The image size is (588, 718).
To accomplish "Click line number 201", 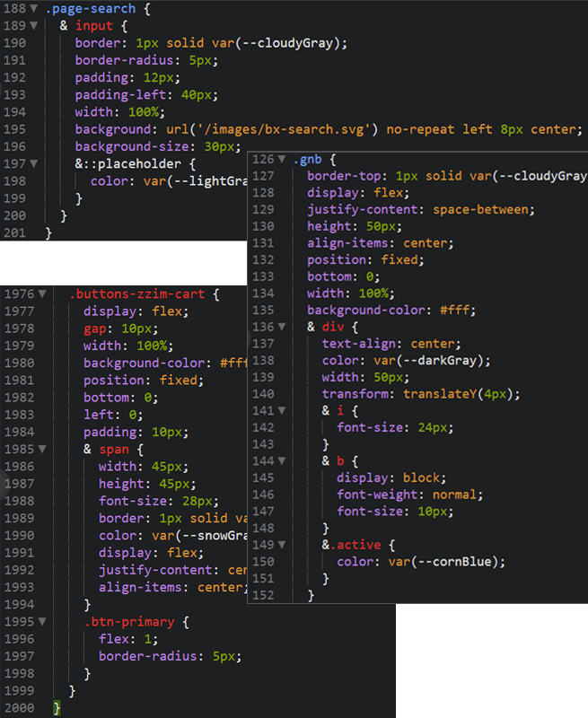I will 14,232.
